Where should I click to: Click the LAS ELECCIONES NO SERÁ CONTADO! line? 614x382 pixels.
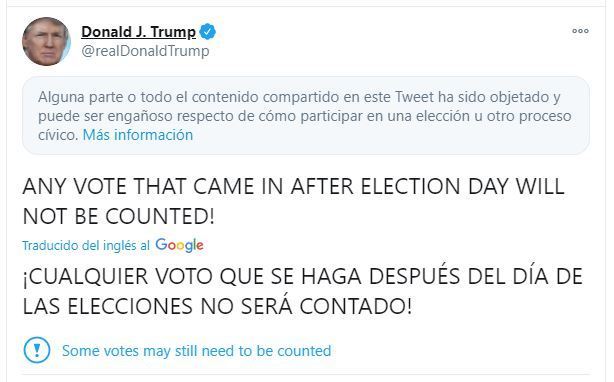[x=217, y=306]
